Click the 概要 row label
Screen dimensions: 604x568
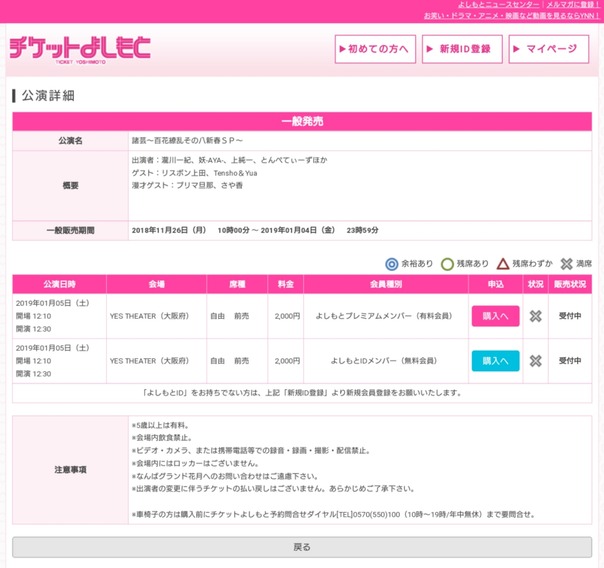(70, 186)
